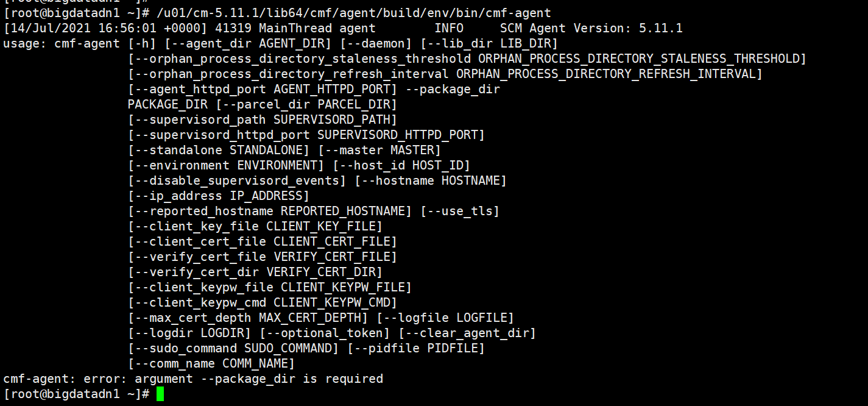The height and width of the screenshot is (406, 868).
Task: Click the --pidfile PIDFILE option
Action: click(x=416, y=348)
